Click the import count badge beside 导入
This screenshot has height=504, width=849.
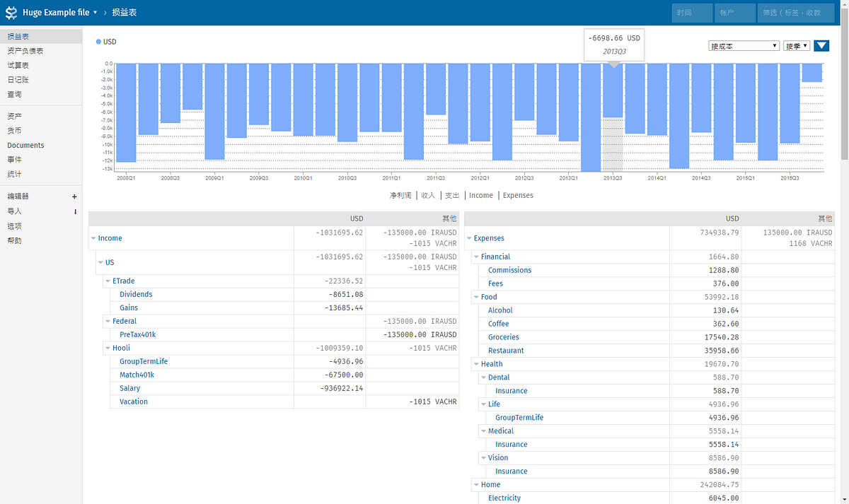(x=74, y=211)
